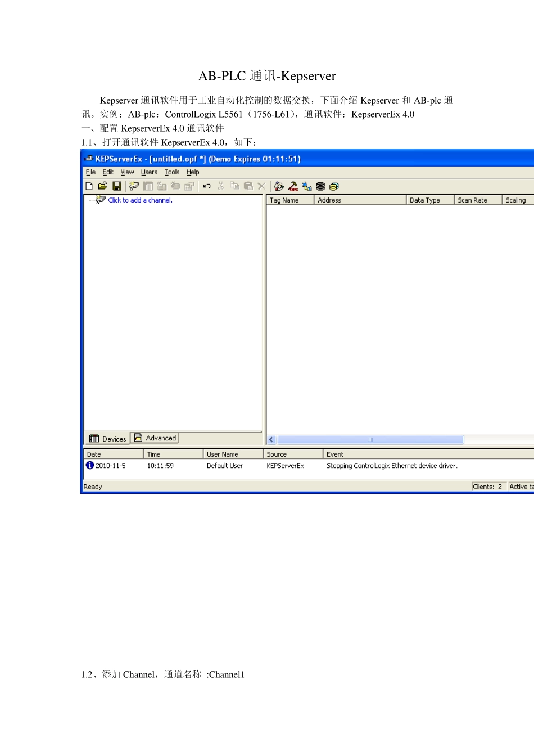This screenshot has width=534, height=756.
Task: Click the blue info icon in event log
Action: point(89,465)
